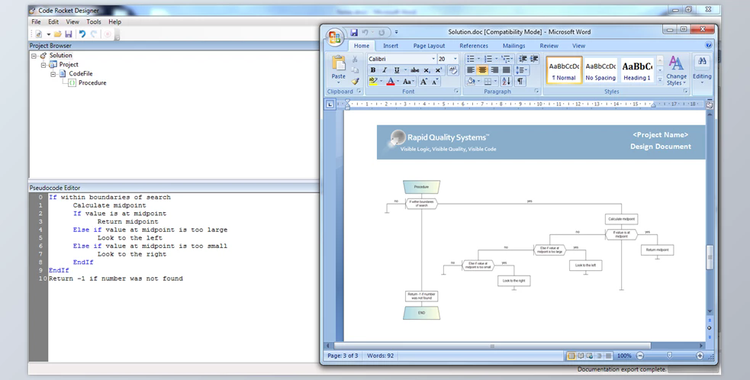The image size is (750, 380).
Task: Select Procedure in the Project Browser
Action: point(92,83)
